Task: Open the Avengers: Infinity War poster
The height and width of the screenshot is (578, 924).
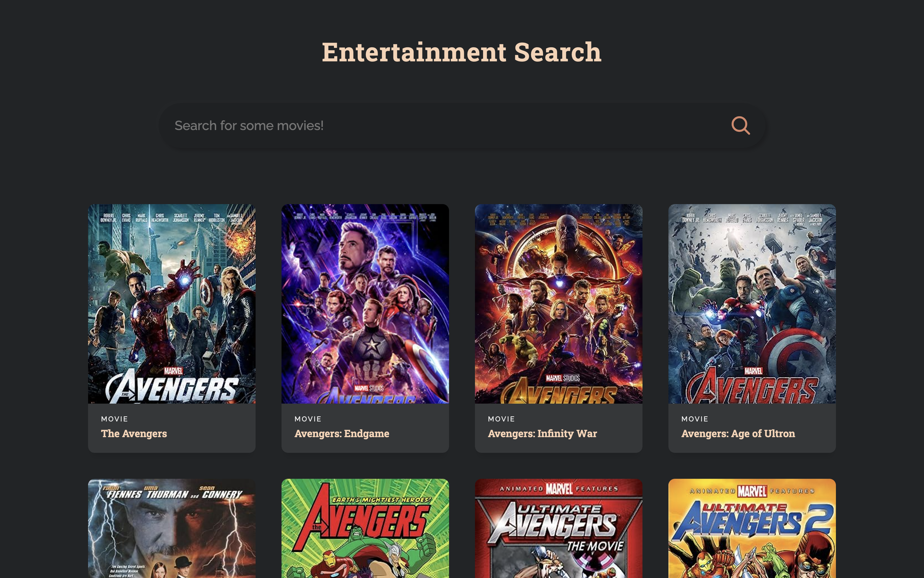Action: click(558, 304)
